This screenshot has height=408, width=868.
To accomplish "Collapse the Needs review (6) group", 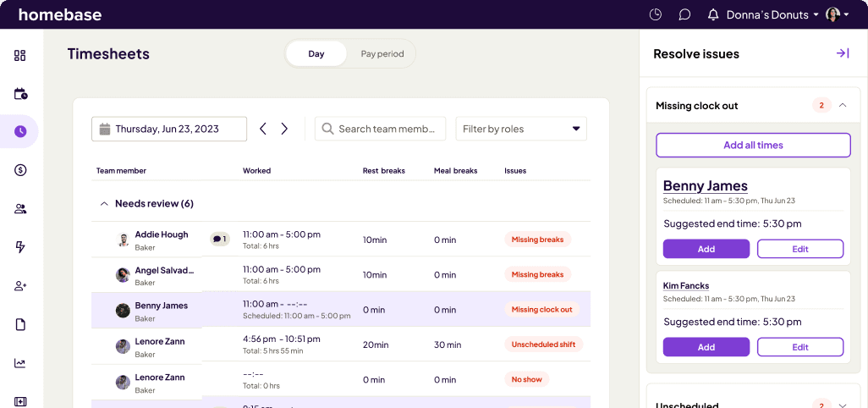I will coord(103,204).
